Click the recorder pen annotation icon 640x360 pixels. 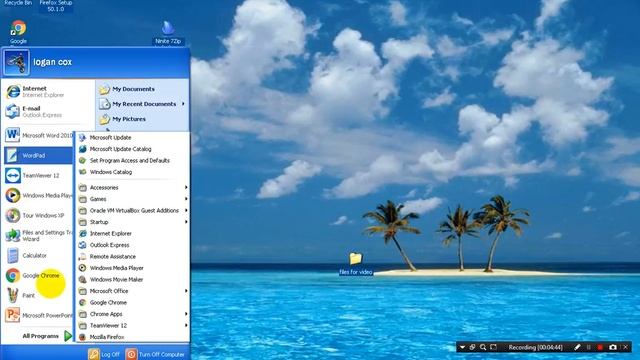click(577, 347)
